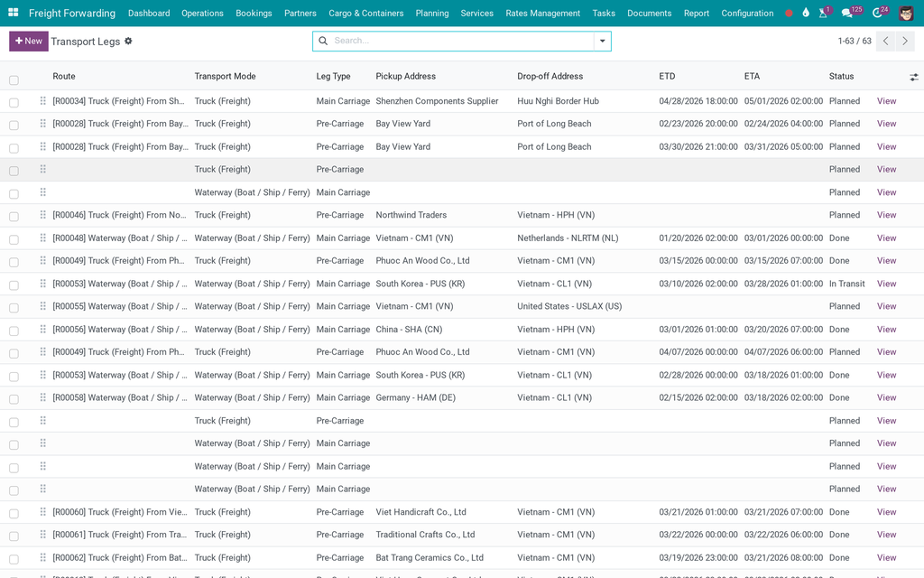Sort by the Transport Mode column header

[225, 76]
